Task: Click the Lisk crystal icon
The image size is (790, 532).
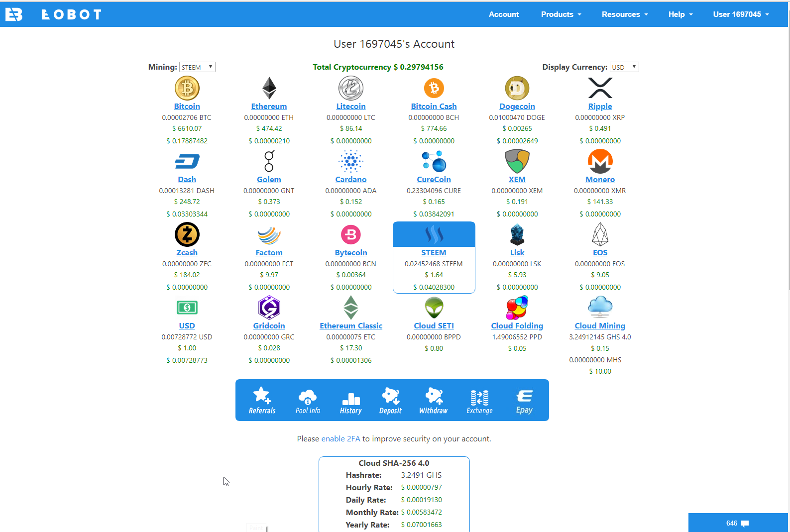Action: (x=517, y=234)
